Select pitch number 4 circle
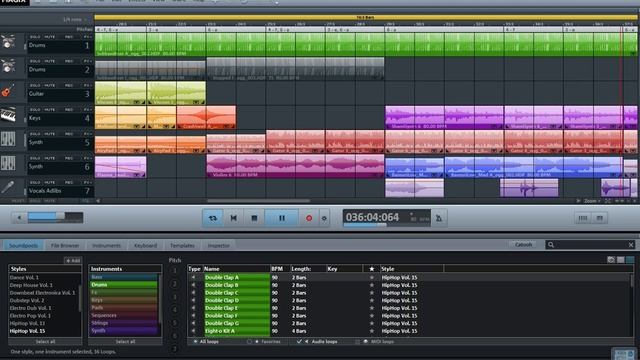Screen dimensions: 640x360 pyautogui.click(x=174, y=310)
